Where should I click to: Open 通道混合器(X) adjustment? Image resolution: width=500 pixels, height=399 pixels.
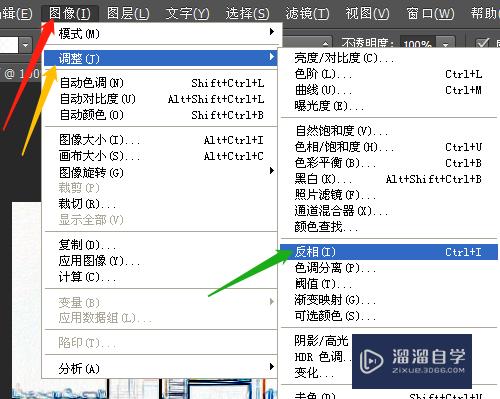389,211
